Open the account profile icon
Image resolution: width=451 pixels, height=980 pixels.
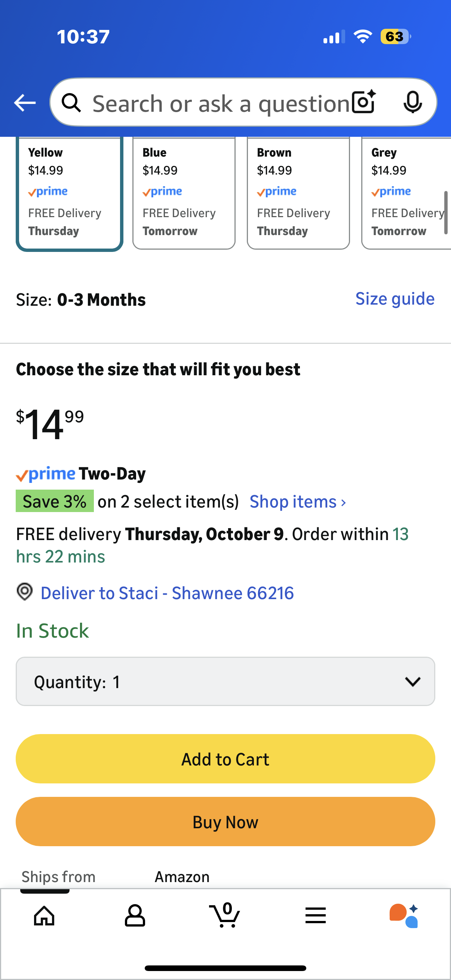tap(135, 915)
